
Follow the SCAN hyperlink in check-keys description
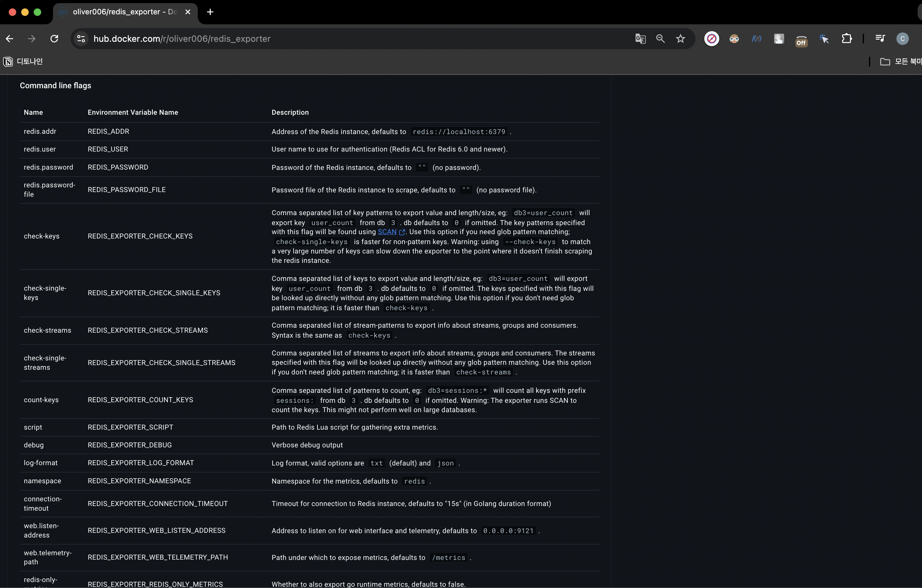[387, 232]
